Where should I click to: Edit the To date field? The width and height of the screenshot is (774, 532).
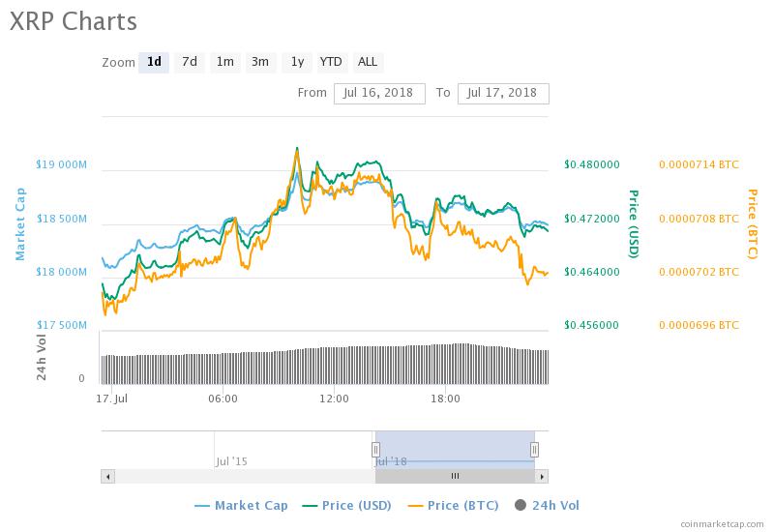(x=503, y=93)
